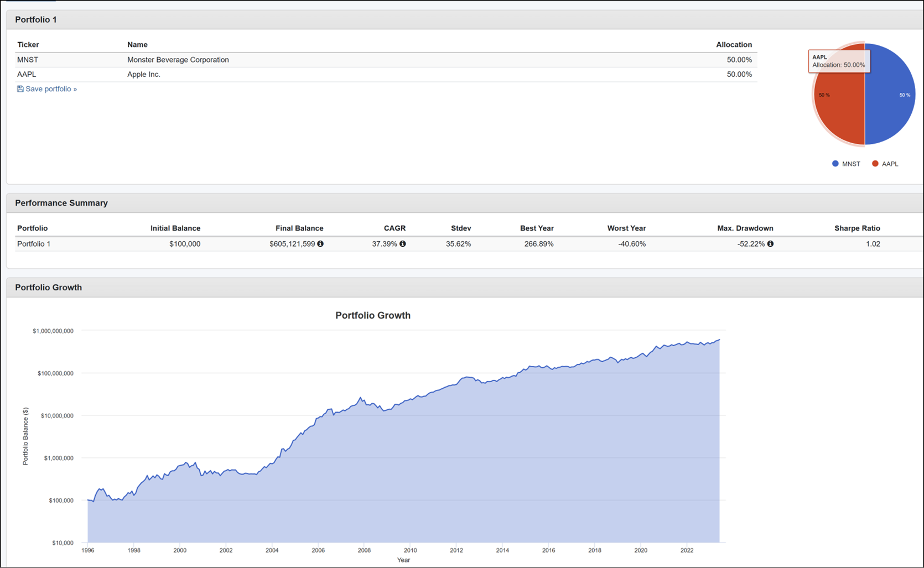Select the AAPL ticker cell in the table
Screen dimensions: 924x568
tap(27, 74)
